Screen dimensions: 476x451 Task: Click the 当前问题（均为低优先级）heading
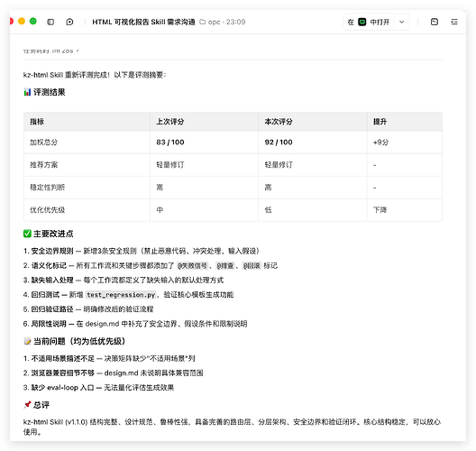pyautogui.click(x=79, y=341)
